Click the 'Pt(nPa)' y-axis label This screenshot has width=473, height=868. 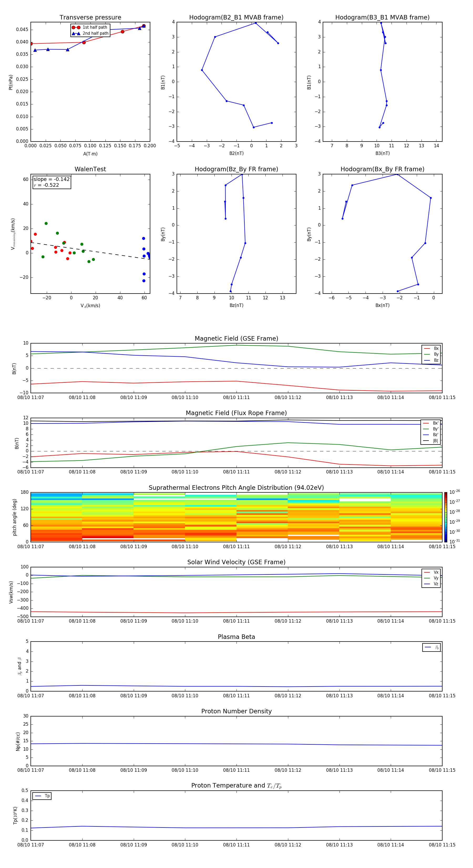click(11, 82)
